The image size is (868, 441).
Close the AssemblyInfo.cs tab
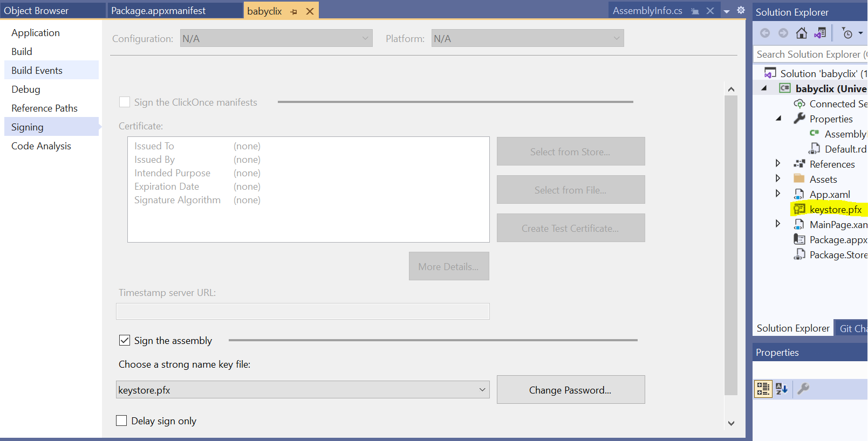pos(710,11)
